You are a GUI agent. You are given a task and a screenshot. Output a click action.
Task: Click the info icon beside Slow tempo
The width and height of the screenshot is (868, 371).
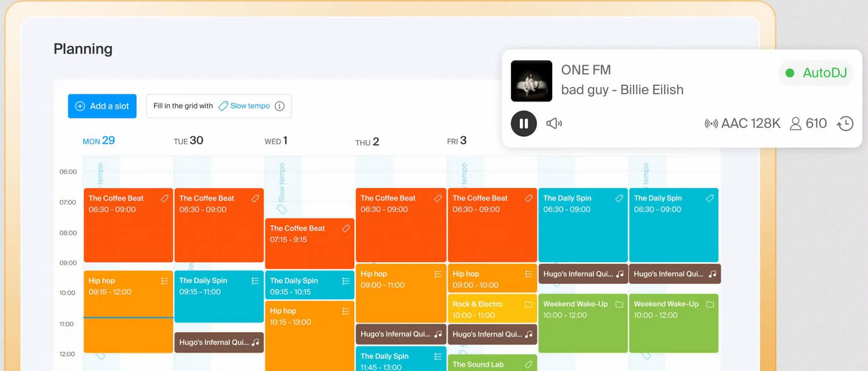279,106
